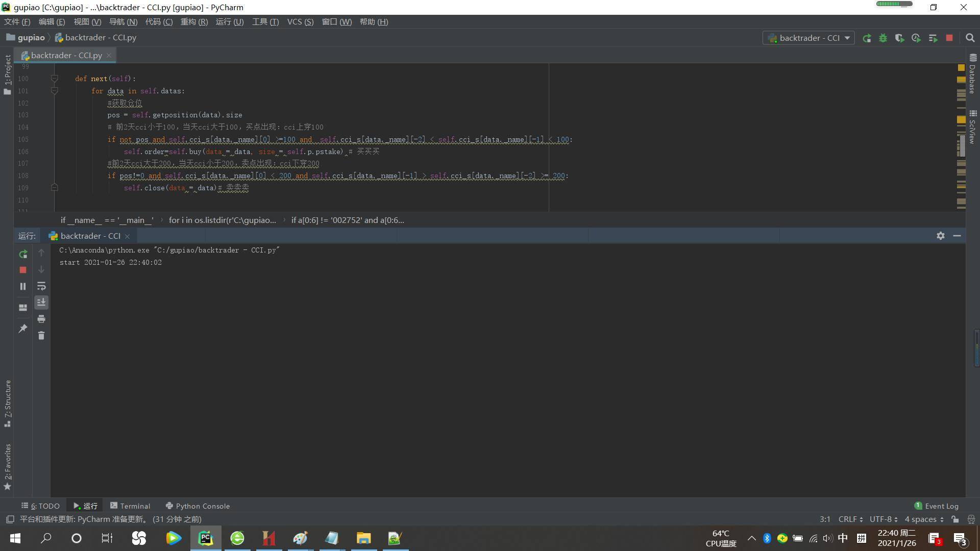Rerun the script in the Run panel
This screenshot has width=980, height=551.
(x=23, y=254)
